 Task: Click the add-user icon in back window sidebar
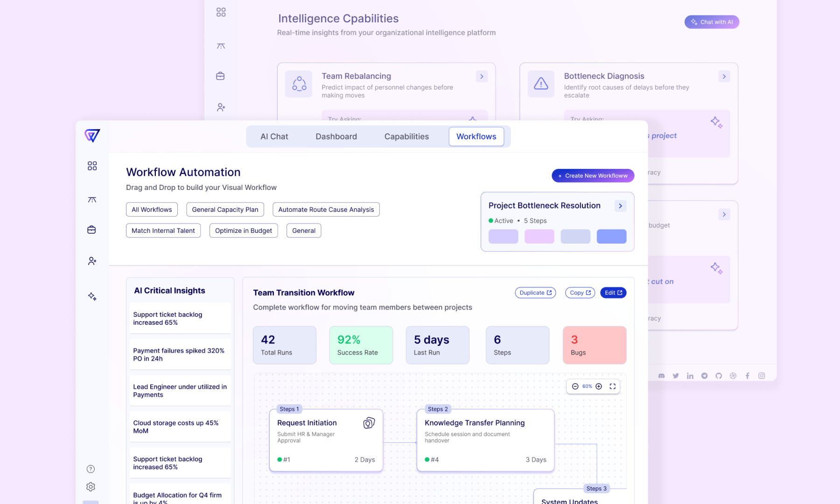point(221,107)
